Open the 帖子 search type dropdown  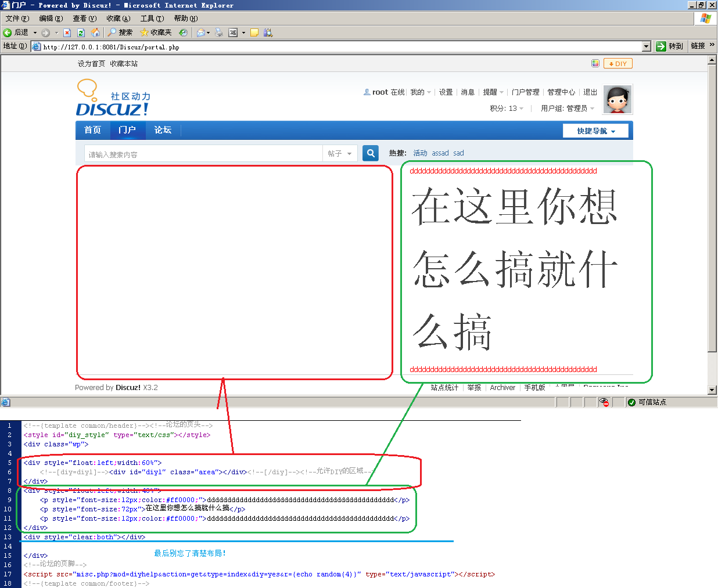click(x=340, y=154)
